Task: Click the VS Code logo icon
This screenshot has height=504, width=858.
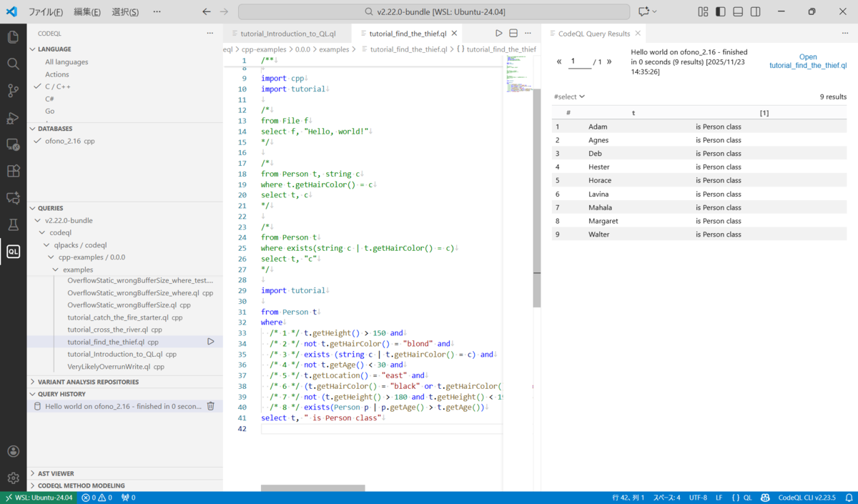Action: (x=11, y=11)
